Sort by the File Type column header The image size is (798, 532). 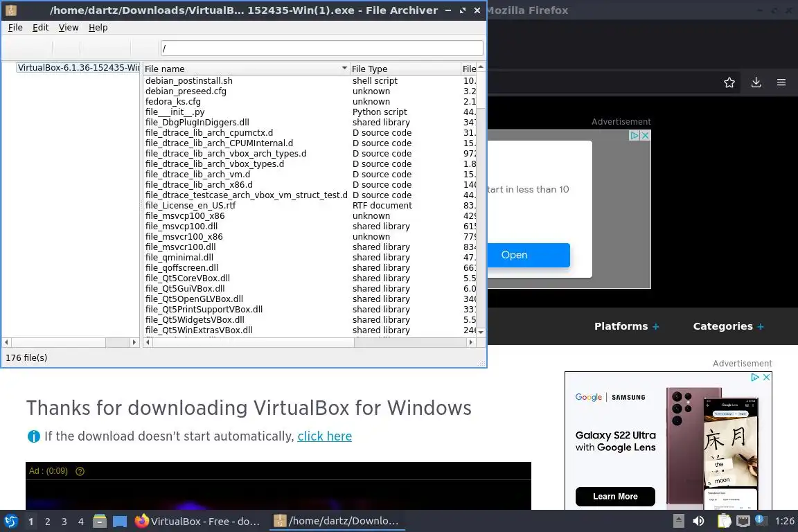[405, 69]
